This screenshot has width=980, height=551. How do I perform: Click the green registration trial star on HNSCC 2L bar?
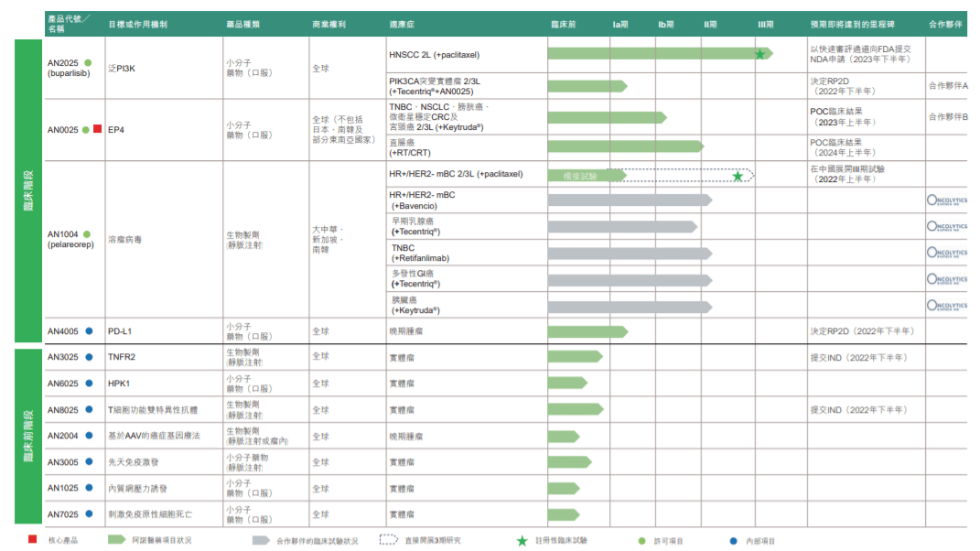coord(759,54)
